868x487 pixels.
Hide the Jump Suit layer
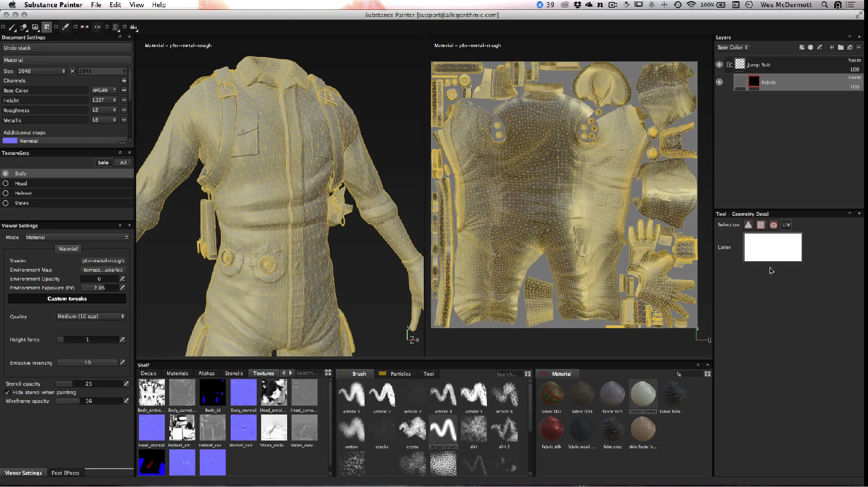pyautogui.click(x=719, y=65)
